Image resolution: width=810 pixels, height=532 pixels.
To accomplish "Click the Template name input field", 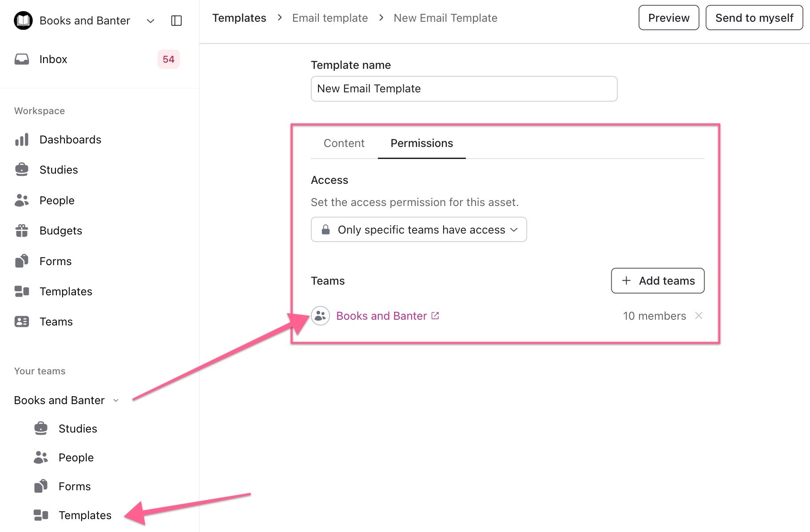I will pyautogui.click(x=464, y=89).
